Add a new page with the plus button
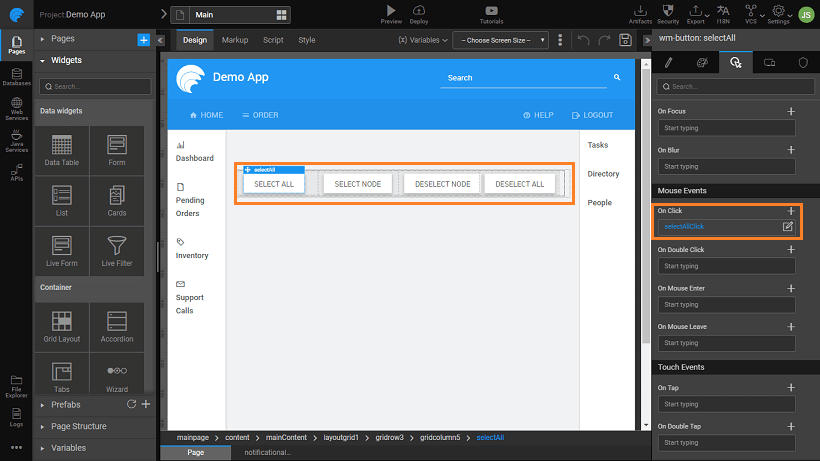The height and width of the screenshot is (461, 820). coord(143,39)
